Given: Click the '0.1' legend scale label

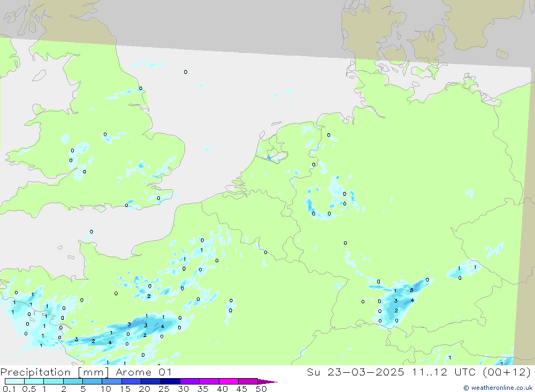Looking at the screenshot, I should click(x=9, y=389).
